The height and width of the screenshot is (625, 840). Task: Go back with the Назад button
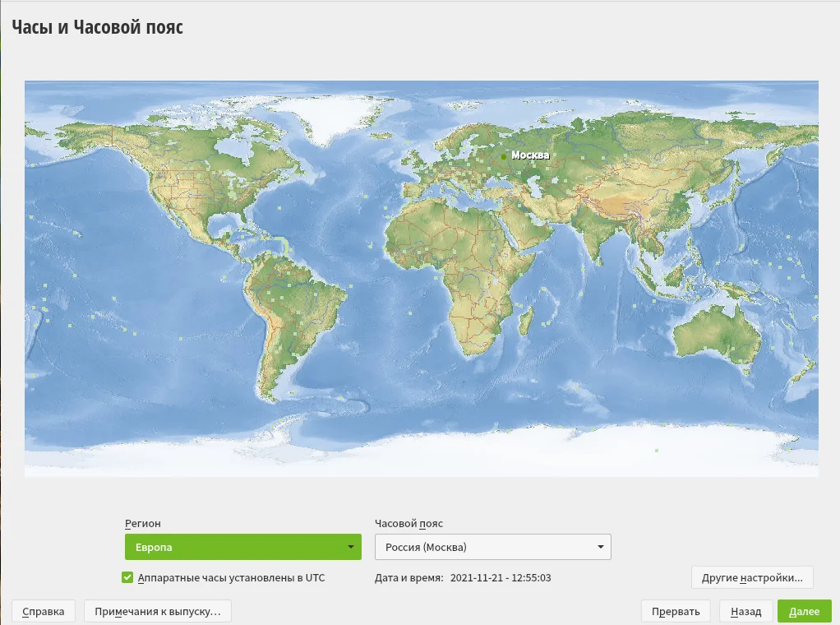745,611
